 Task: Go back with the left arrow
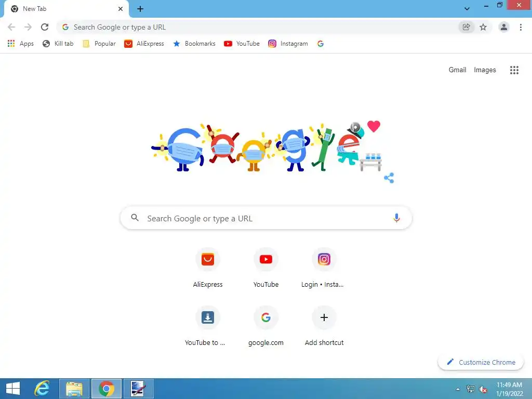coord(11,27)
